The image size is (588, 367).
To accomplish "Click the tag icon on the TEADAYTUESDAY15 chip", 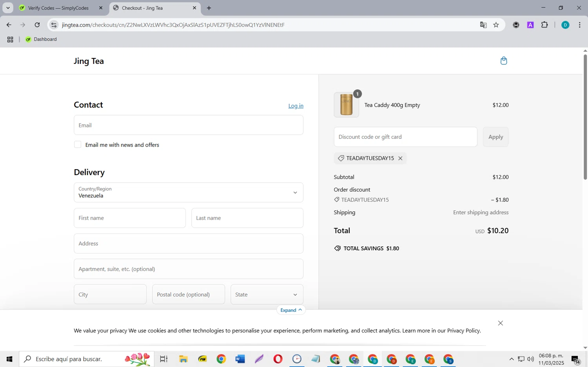I will 341,158.
